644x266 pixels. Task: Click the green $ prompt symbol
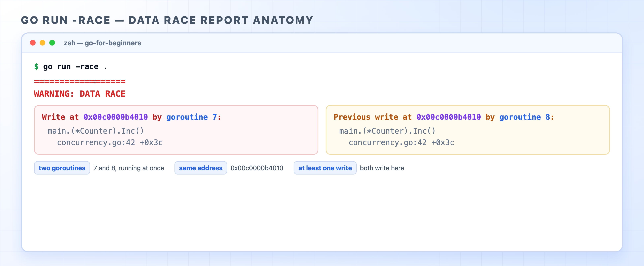click(36, 66)
